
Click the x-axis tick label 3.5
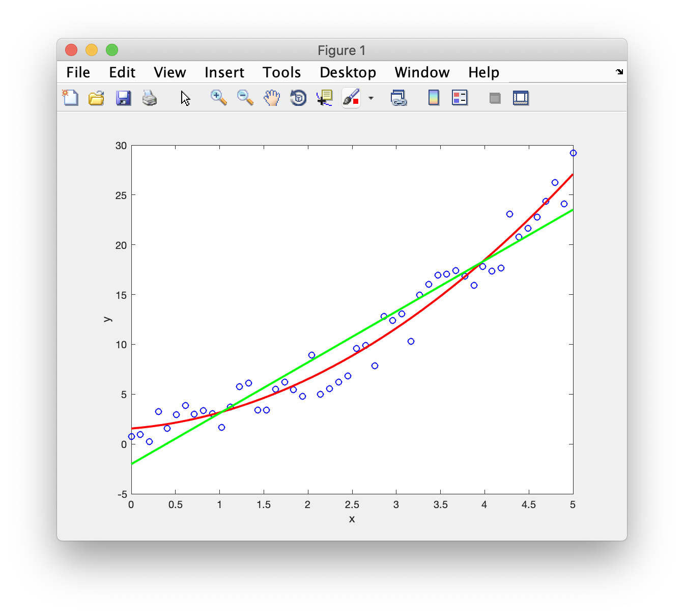tap(441, 505)
